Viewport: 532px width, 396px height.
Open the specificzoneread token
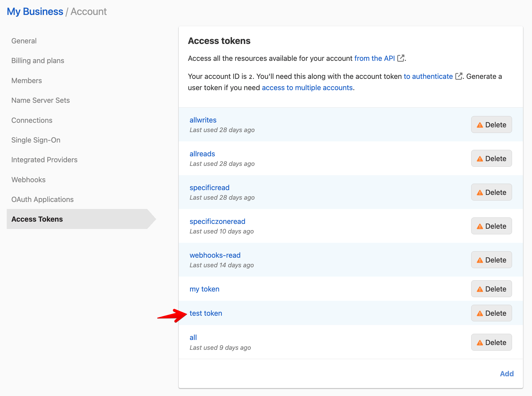tap(217, 221)
